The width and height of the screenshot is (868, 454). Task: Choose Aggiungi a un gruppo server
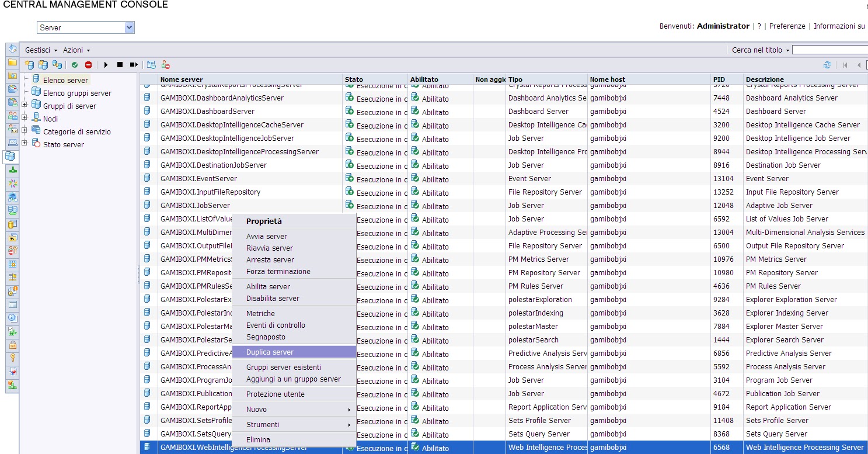[294, 379]
